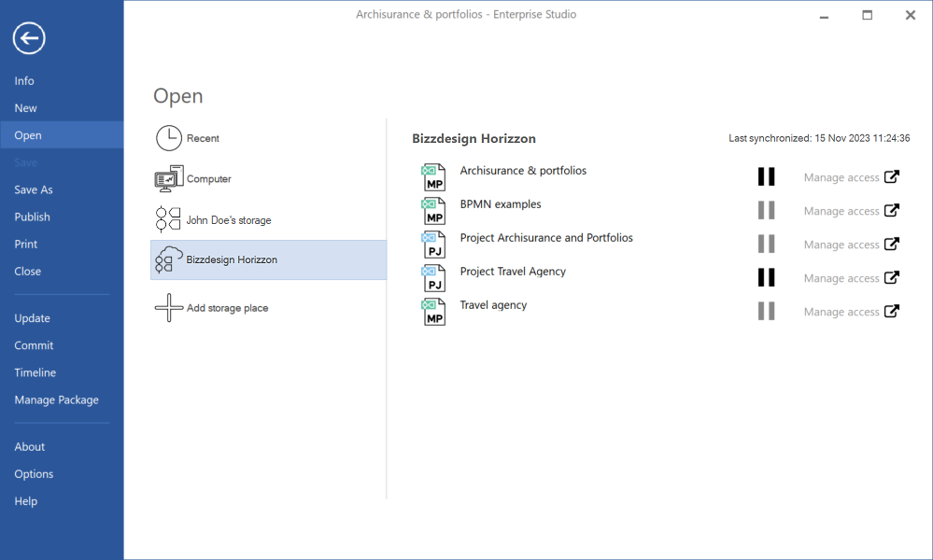The height and width of the screenshot is (560, 933).
Task: Click the Add storage place plus icon
Action: click(x=168, y=308)
